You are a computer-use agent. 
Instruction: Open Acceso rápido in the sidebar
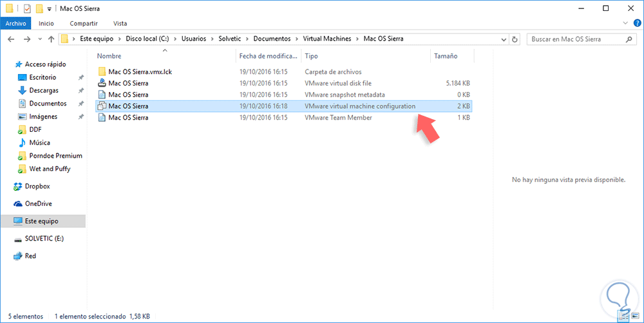coord(45,64)
